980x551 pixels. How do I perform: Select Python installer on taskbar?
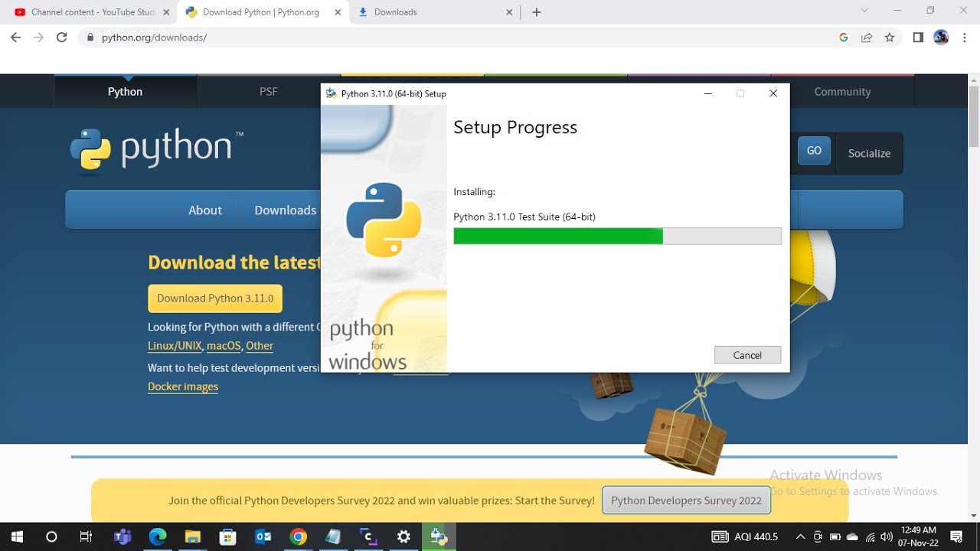439,536
